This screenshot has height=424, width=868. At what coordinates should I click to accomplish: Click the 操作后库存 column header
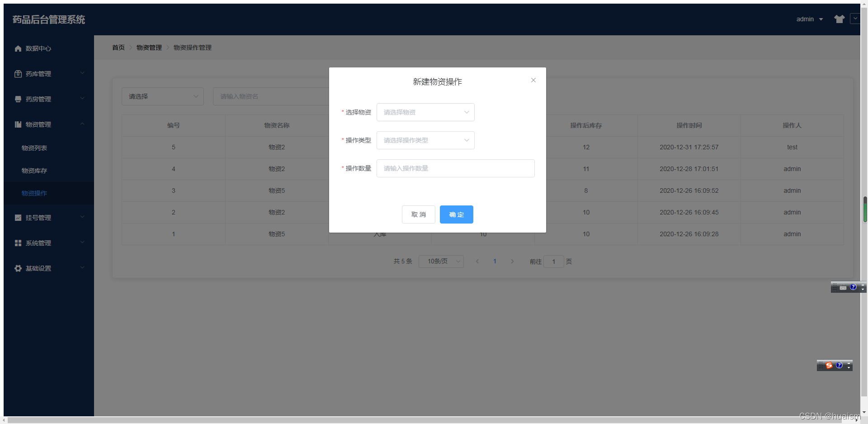coord(586,125)
